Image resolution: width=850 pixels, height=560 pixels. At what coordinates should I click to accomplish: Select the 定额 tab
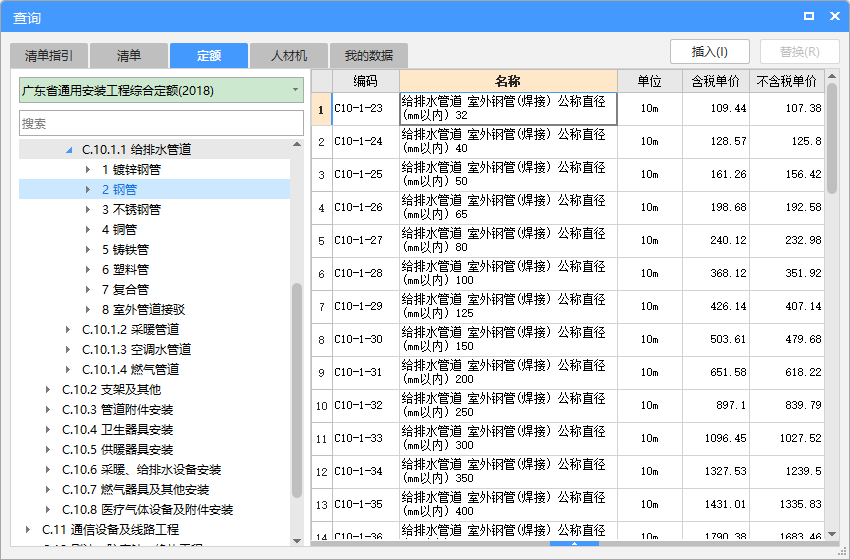pos(209,55)
